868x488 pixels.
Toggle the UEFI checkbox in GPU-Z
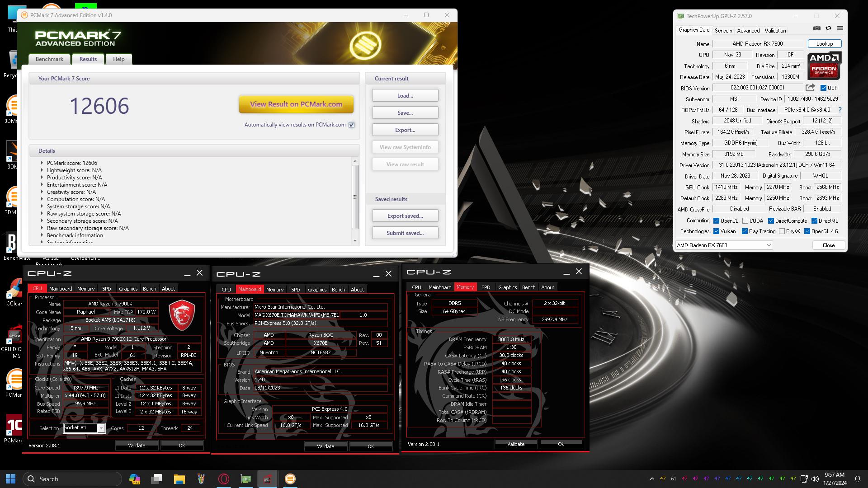823,88
